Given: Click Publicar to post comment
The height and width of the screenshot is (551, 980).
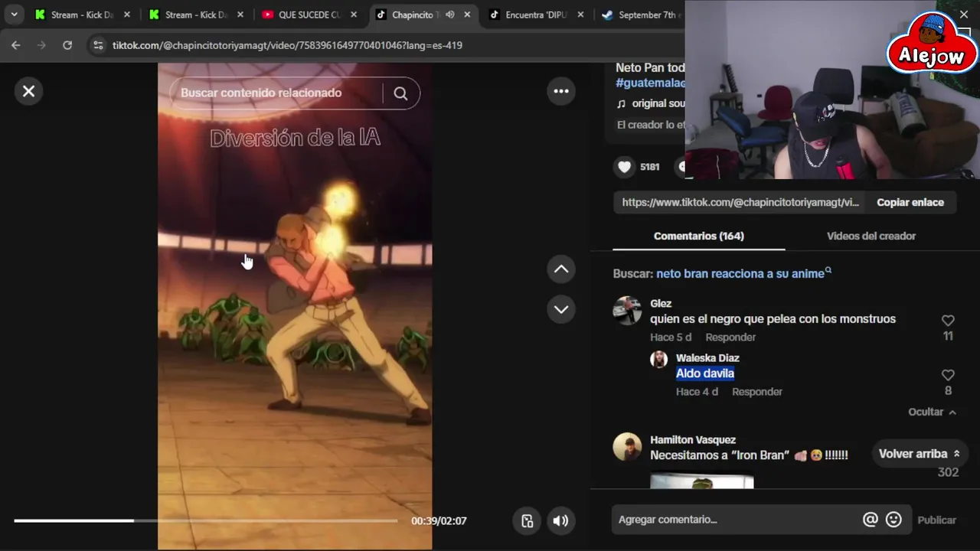Looking at the screenshot, I should click(x=937, y=520).
